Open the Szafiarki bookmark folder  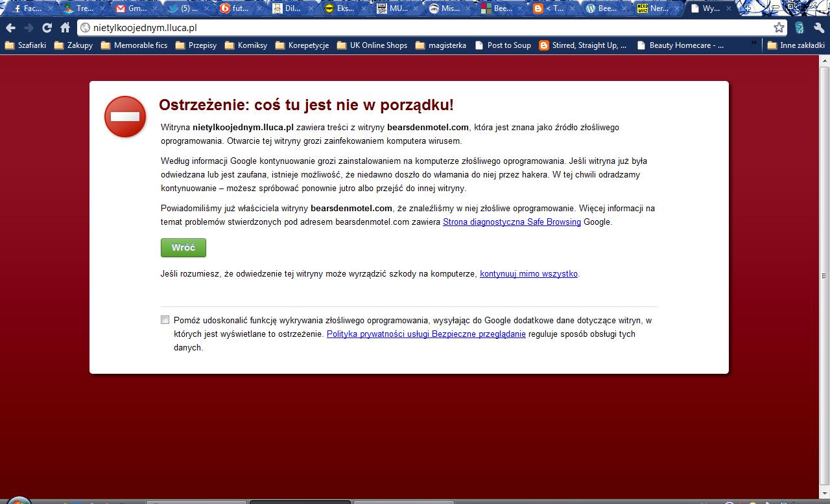(x=25, y=45)
